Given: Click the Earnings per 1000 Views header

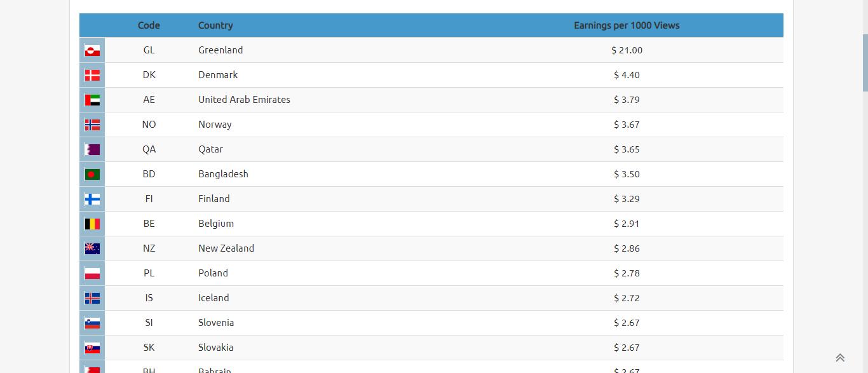Looking at the screenshot, I should click(626, 25).
